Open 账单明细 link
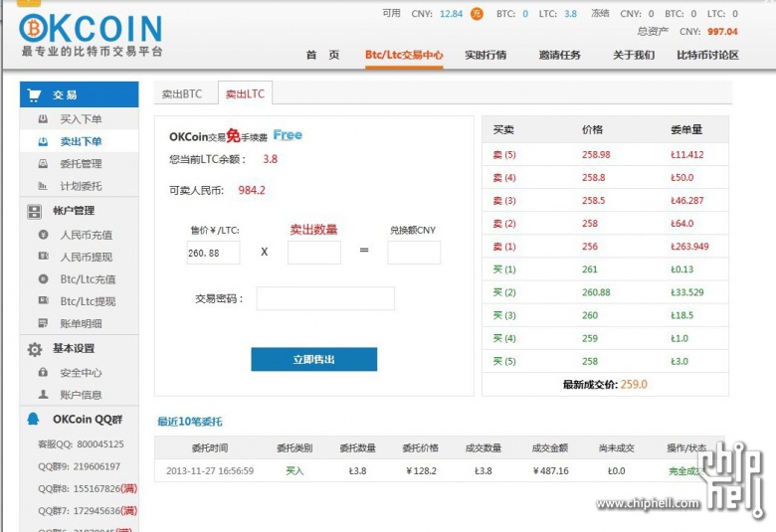This screenshot has width=776, height=532. pyautogui.click(x=81, y=323)
